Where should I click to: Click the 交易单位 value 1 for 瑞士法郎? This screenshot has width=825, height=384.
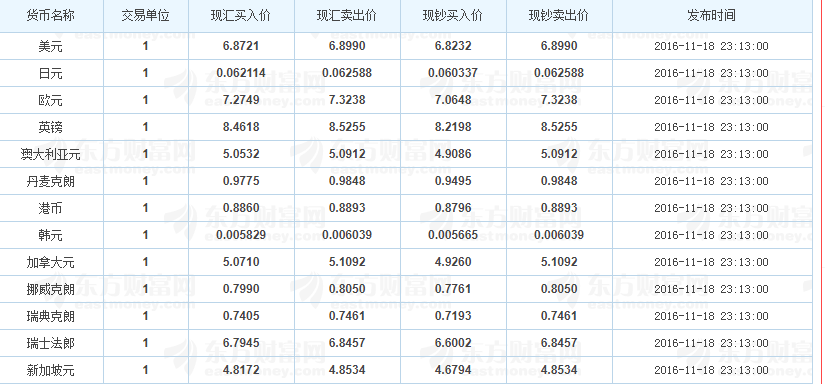tap(146, 343)
